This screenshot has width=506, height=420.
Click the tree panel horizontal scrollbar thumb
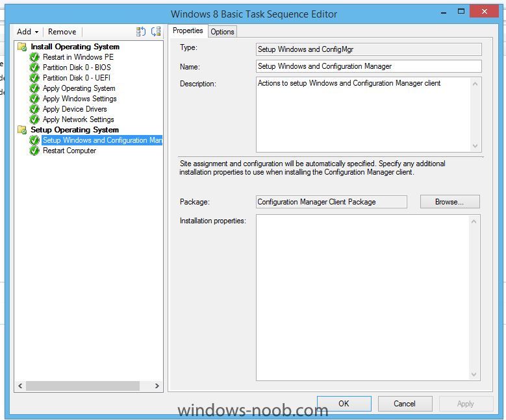tap(82, 386)
